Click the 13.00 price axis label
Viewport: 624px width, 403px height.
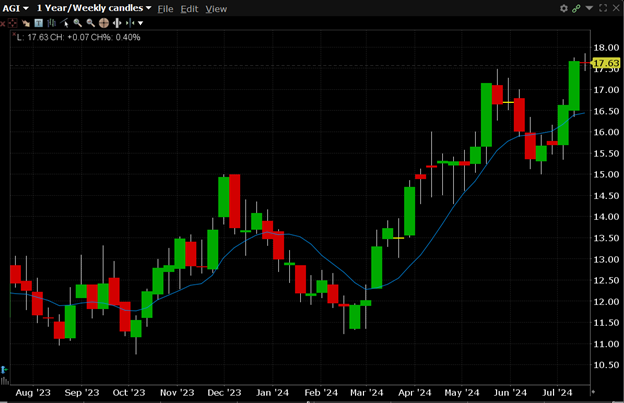click(606, 259)
